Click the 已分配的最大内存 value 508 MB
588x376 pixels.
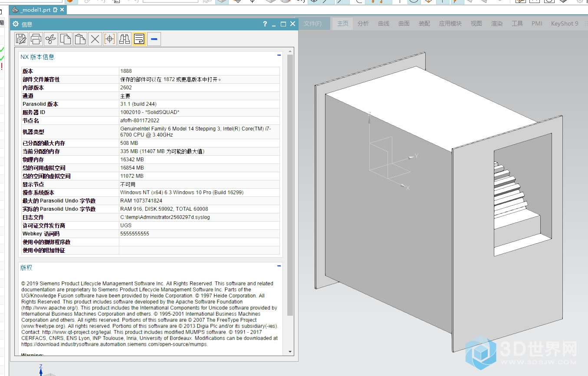coord(129,143)
